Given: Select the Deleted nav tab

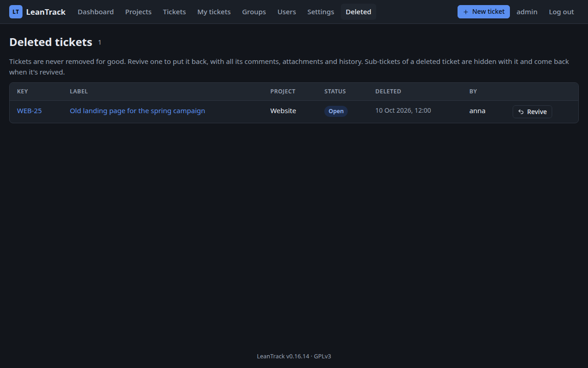Looking at the screenshot, I should click(358, 12).
